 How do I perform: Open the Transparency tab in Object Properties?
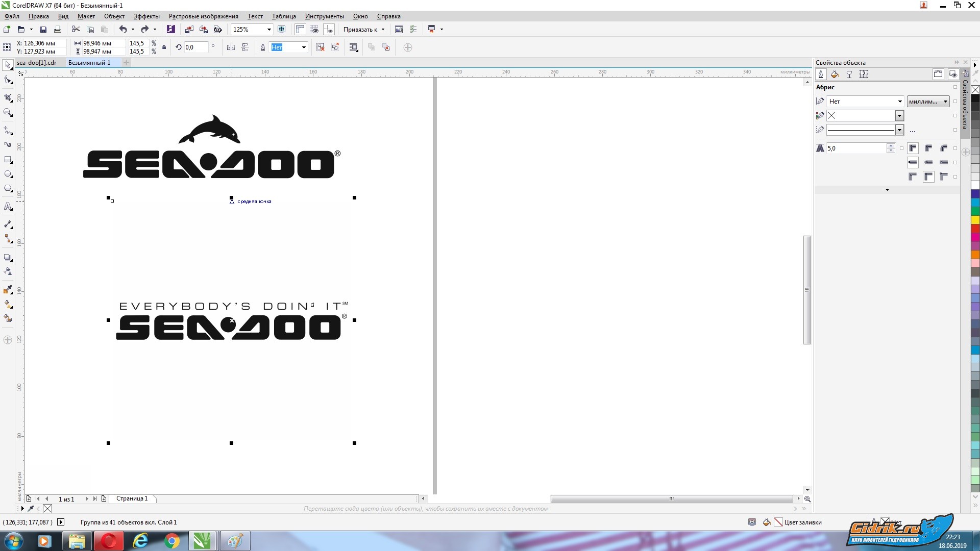(849, 74)
